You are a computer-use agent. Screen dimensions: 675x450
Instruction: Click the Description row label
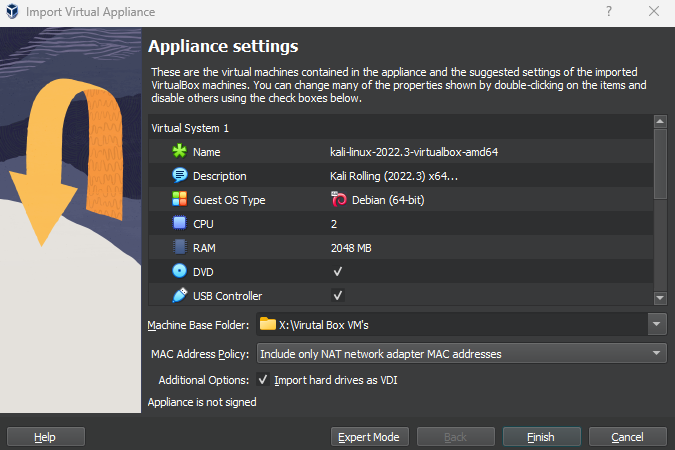[220, 176]
